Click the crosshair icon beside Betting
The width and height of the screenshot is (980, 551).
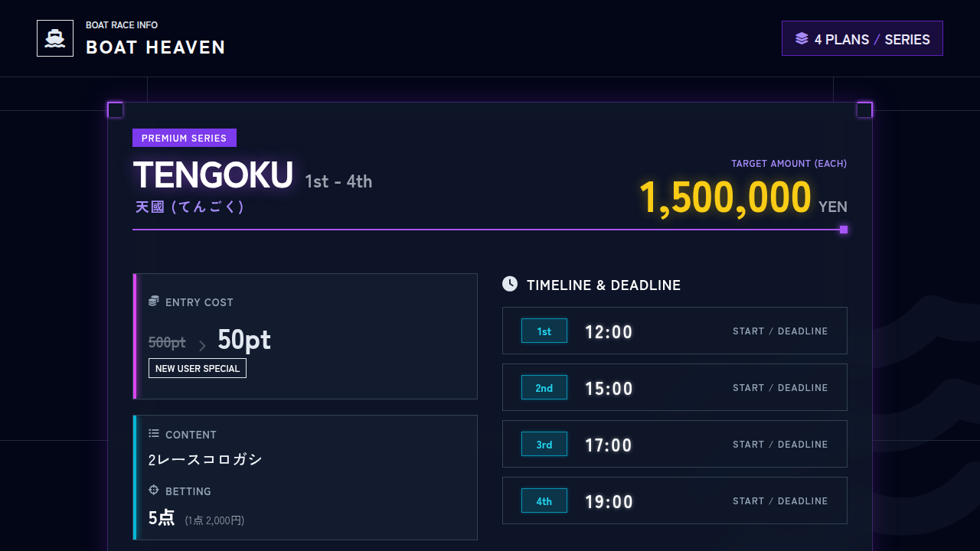(x=154, y=491)
